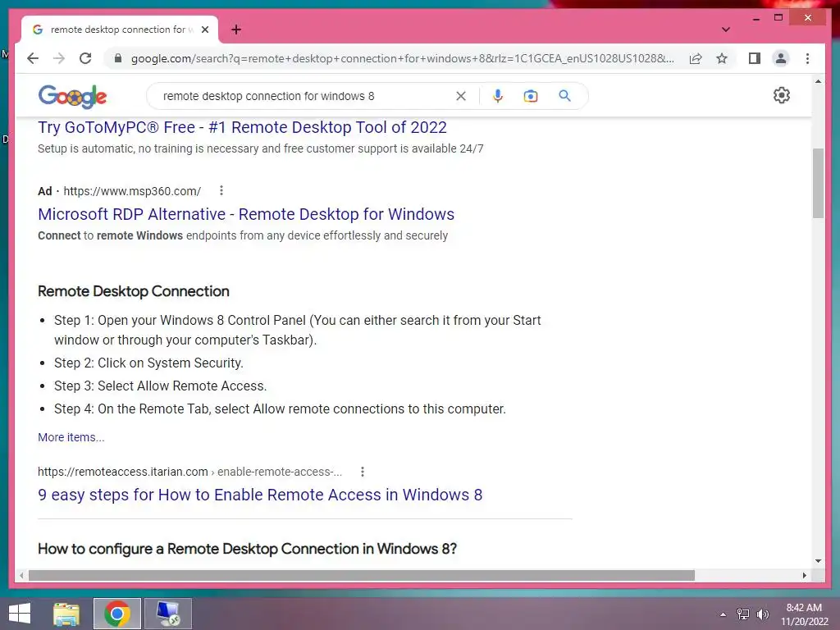Start voice search with the microphone

click(498, 96)
